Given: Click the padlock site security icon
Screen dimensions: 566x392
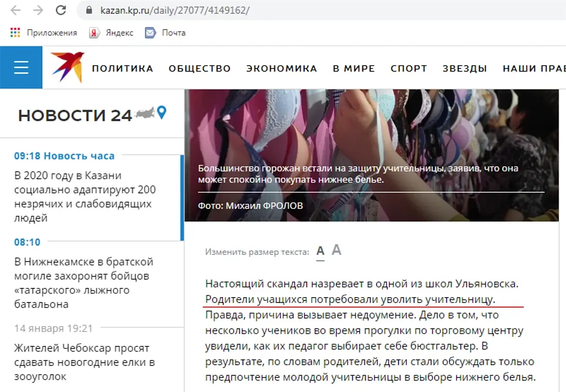Looking at the screenshot, I should tap(89, 10).
